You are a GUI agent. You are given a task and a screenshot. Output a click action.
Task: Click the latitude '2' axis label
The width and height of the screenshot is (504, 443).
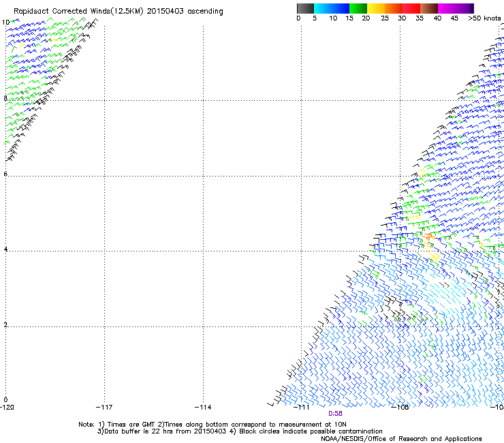pyautogui.click(x=5, y=324)
